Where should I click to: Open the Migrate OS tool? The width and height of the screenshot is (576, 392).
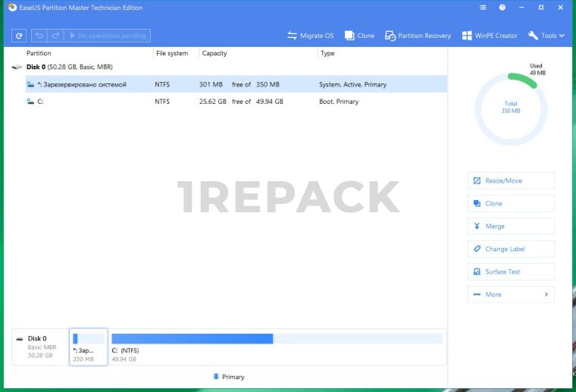pos(311,36)
